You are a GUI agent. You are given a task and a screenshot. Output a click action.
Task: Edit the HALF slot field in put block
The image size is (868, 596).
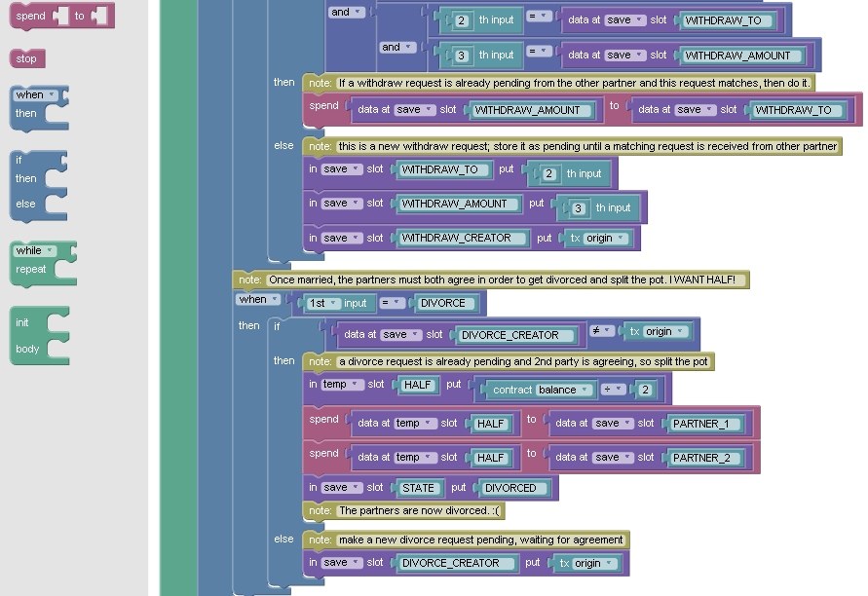[417, 385]
